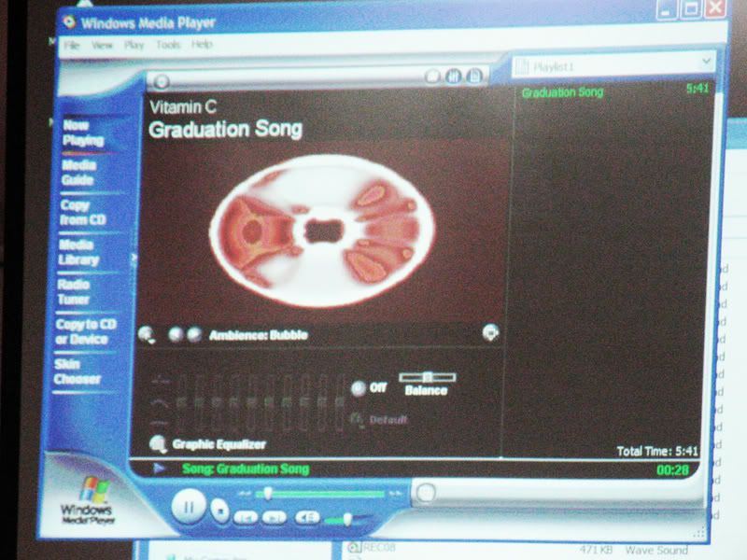This screenshot has width=747, height=560.
Task: View visualization in full screen
Action: click(x=489, y=332)
